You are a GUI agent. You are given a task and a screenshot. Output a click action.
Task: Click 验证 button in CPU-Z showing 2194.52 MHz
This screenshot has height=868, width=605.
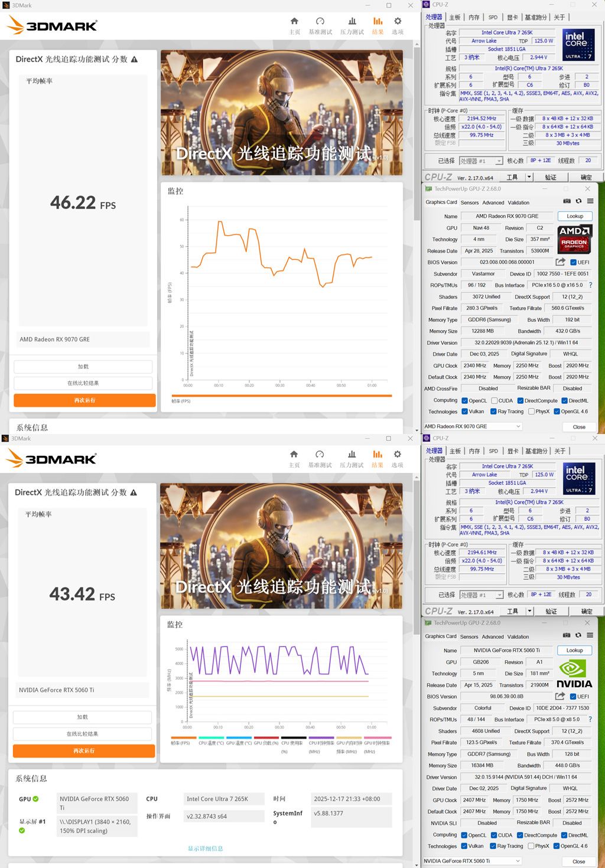pyautogui.click(x=551, y=177)
